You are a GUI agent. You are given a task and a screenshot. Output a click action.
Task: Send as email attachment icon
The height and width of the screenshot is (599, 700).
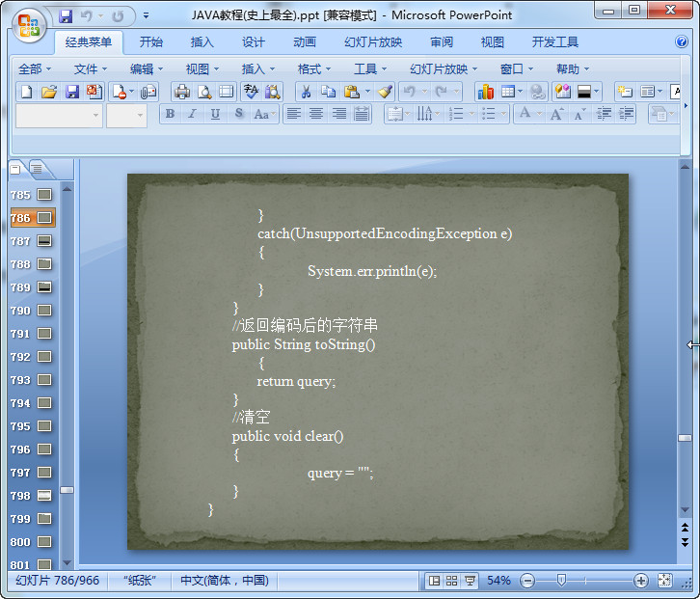click(148, 92)
